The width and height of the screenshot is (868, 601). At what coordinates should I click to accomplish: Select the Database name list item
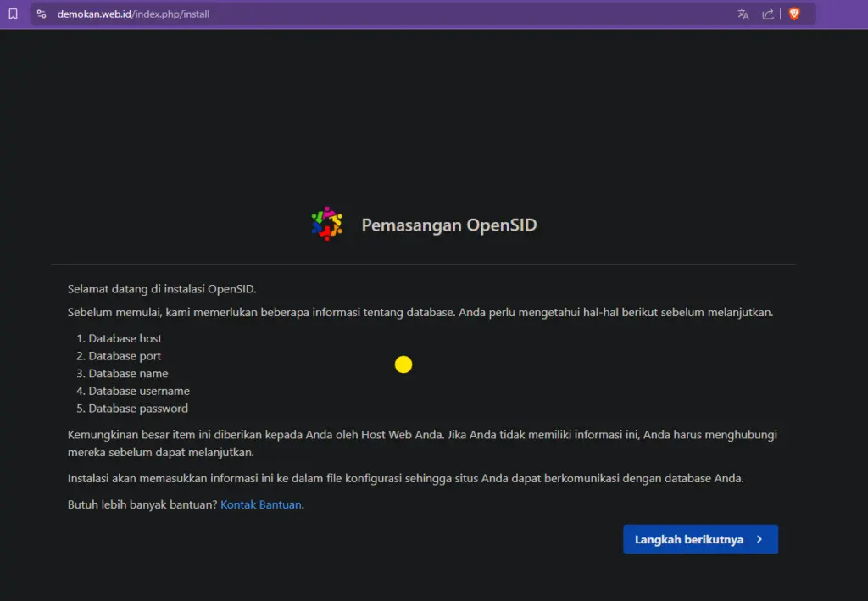pos(125,373)
